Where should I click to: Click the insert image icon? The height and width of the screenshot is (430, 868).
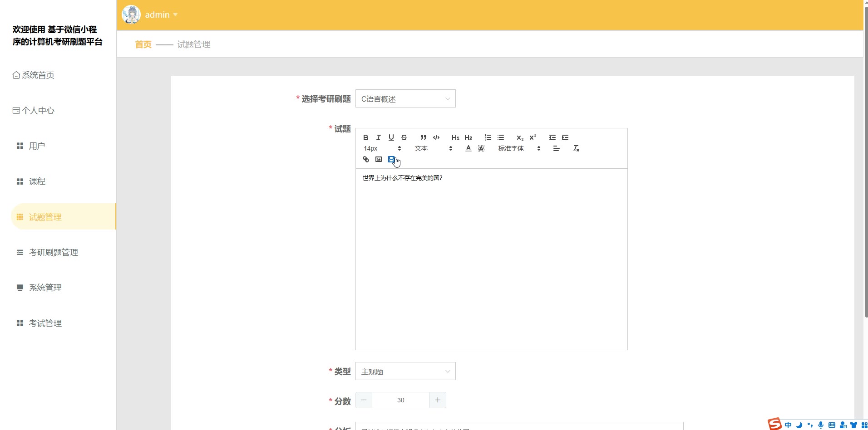click(379, 159)
